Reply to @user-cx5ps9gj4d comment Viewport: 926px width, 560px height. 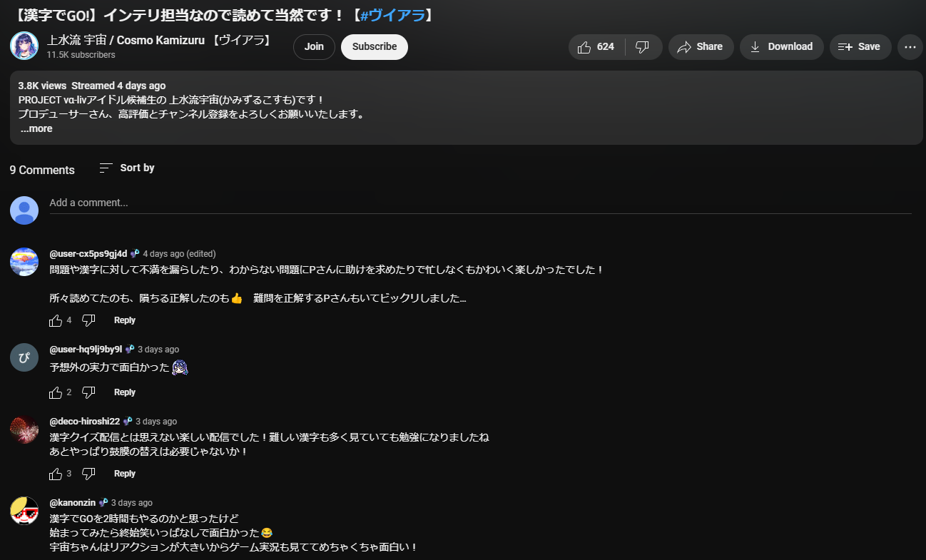[x=125, y=320]
